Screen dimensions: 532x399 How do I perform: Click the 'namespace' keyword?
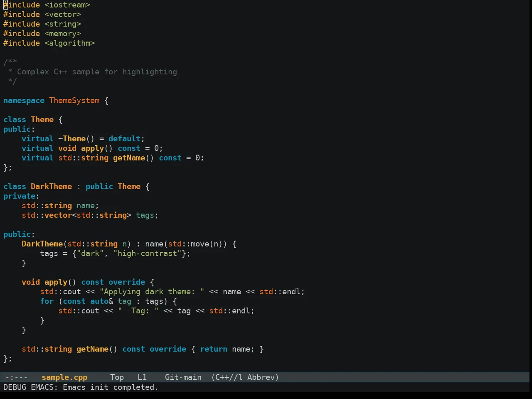tap(24, 101)
